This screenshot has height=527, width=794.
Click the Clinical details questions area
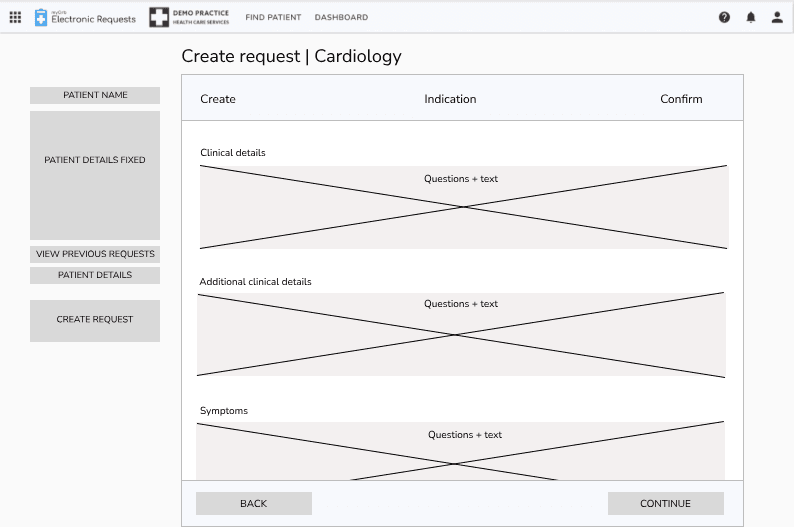point(463,207)
